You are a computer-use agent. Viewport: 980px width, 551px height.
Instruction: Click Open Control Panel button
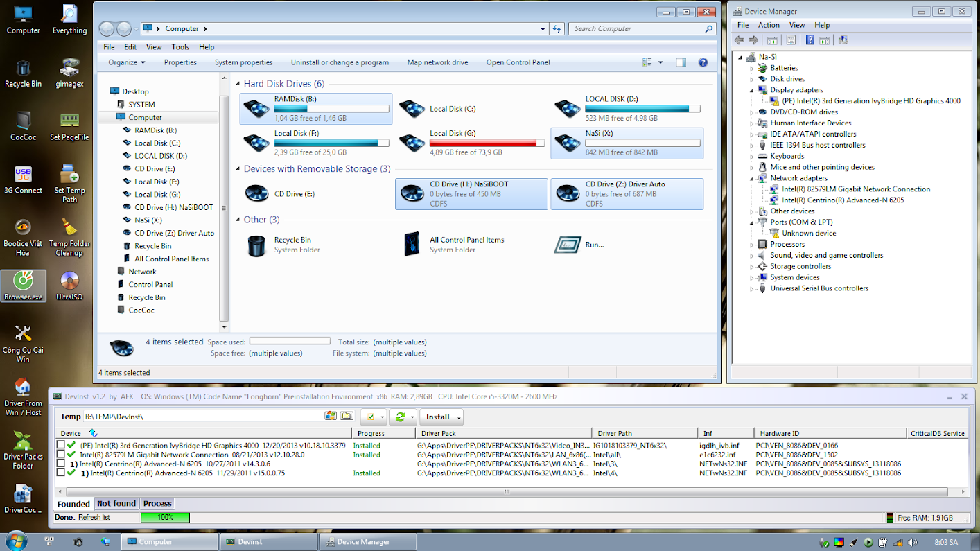point(518,62)
